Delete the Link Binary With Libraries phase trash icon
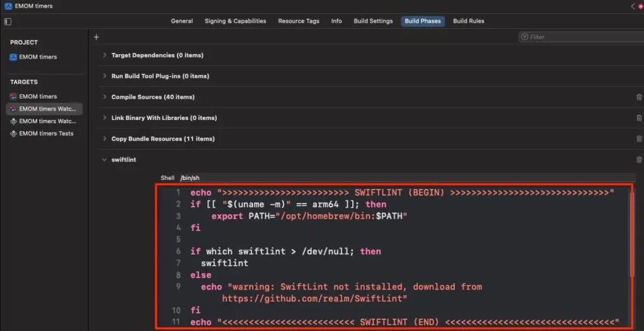This screenshot has width=644, height=331. pos(639,118)
